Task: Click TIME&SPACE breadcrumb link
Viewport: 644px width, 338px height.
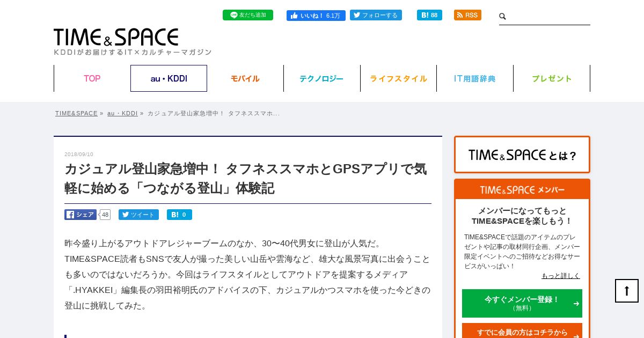Action: 76,113
